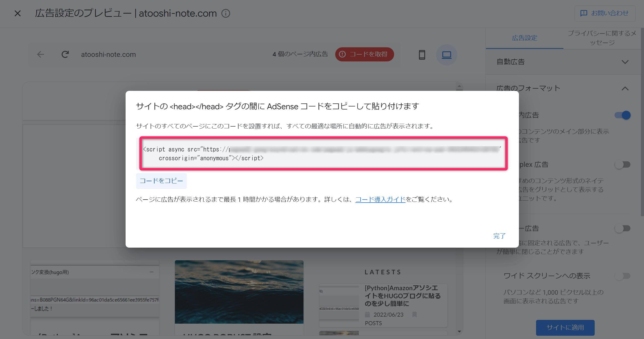This screenshot has height=339, width=644.
Task: Expand the 自動広告 section
Action: pos(625,62)
